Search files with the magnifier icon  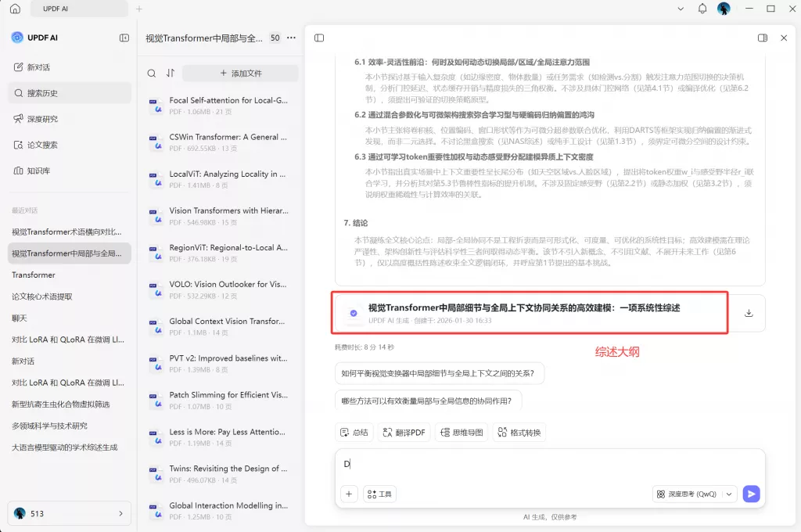click(x=152, y=73)
